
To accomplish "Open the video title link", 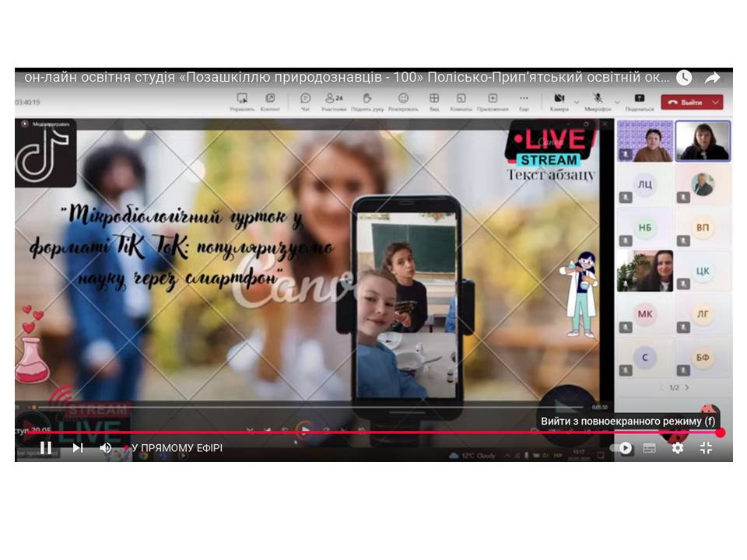I will tap(347, 77).
